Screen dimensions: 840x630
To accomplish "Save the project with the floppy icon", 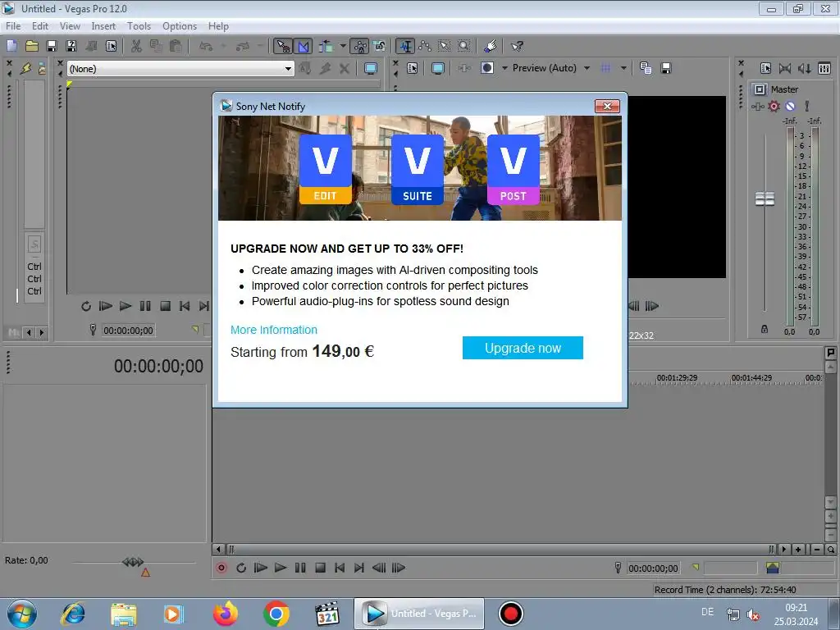I will 52,46.
